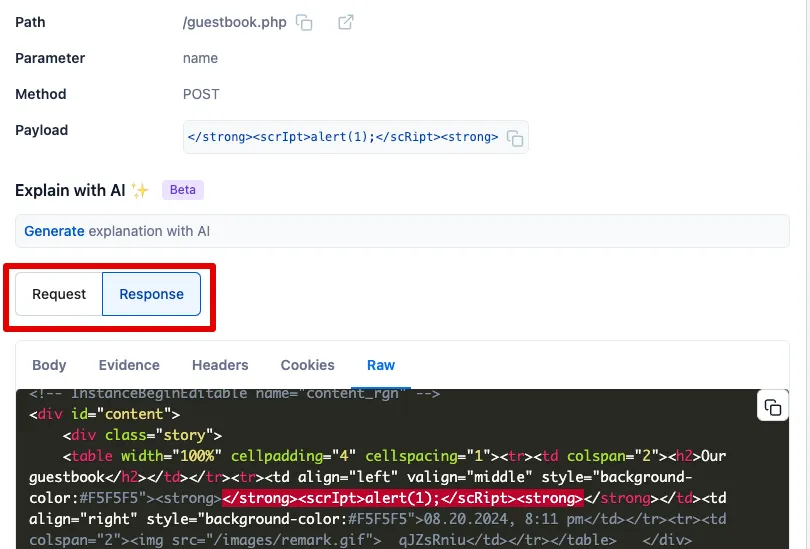This screenshot has height=549, width=810.
Task: Click the Generate explanation link
Action: tap(54, 231)
